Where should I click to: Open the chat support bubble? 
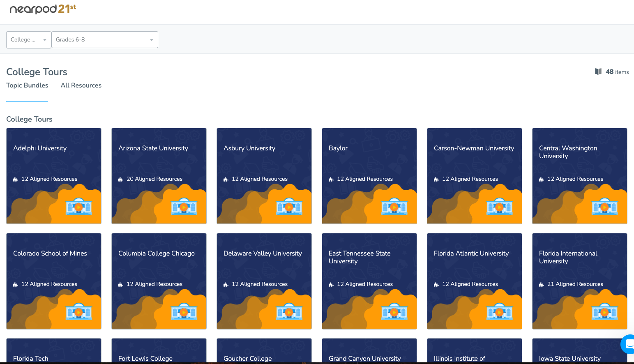pyautogui.click(x=627, y=344)
